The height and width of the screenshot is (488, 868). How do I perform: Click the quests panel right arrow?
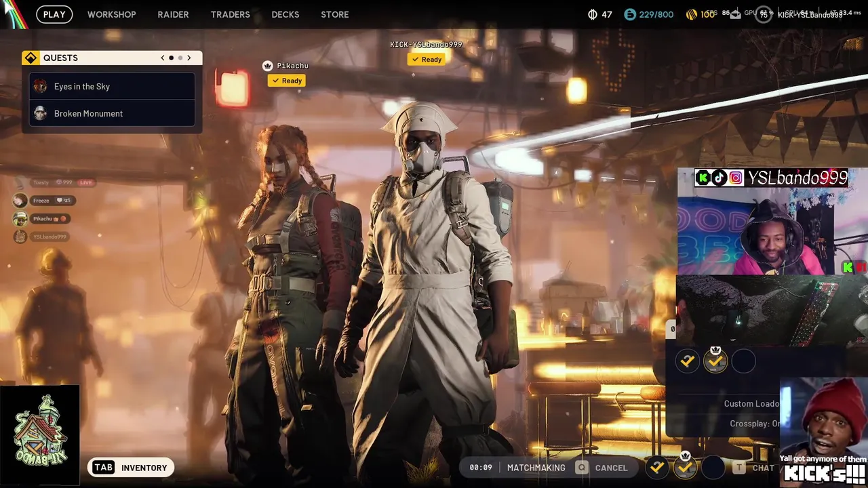tap(189, 58)
